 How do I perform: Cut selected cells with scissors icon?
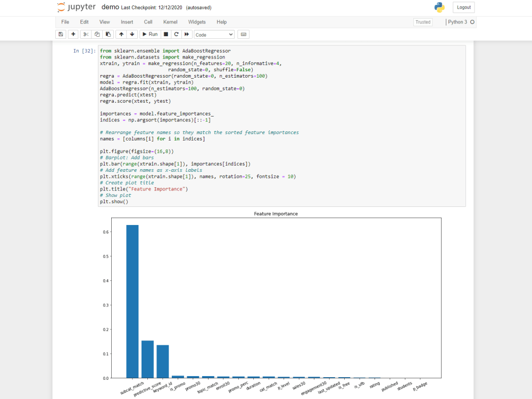[86, 34]
